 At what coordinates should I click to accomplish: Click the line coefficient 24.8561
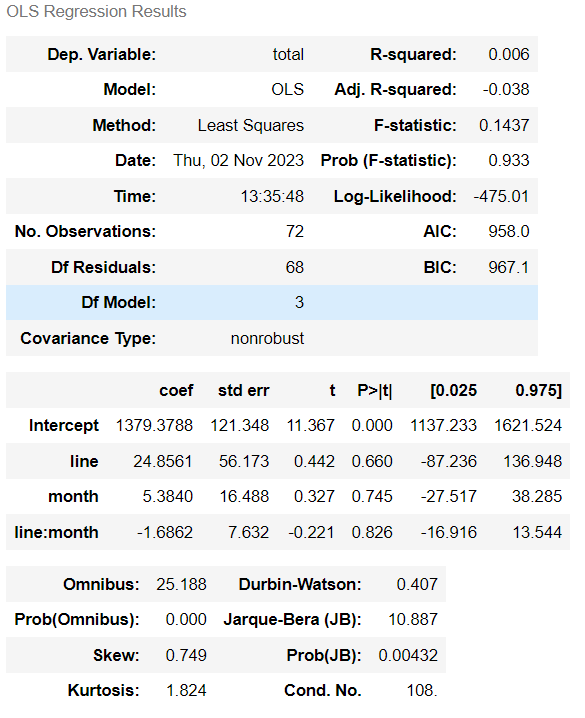pos(163,461)
